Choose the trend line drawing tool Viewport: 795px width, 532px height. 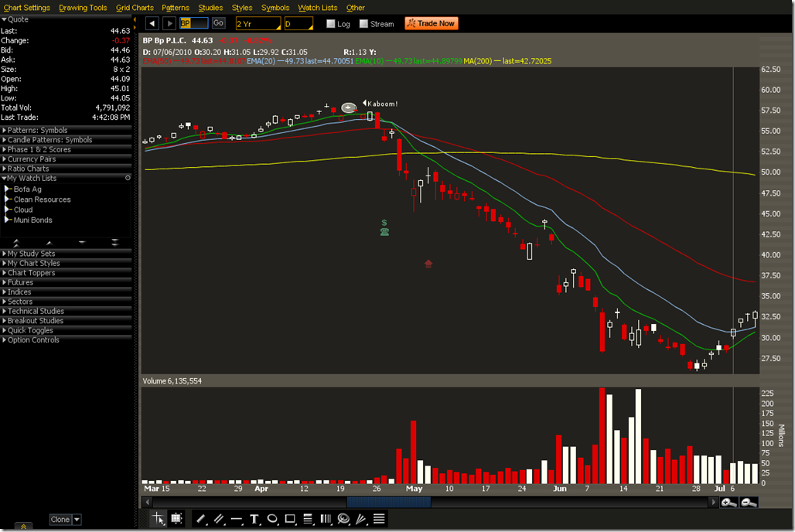pyautogui.click(x=201, y=519)
